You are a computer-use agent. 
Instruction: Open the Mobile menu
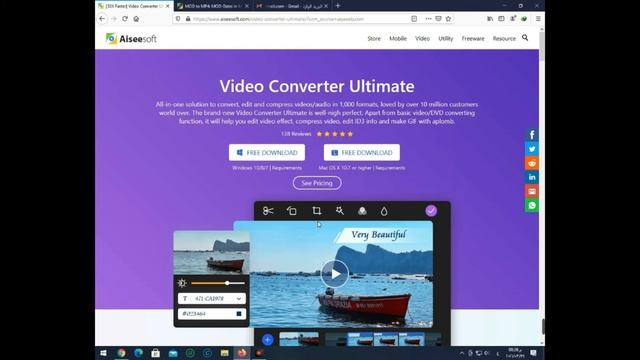coord(398,38)
